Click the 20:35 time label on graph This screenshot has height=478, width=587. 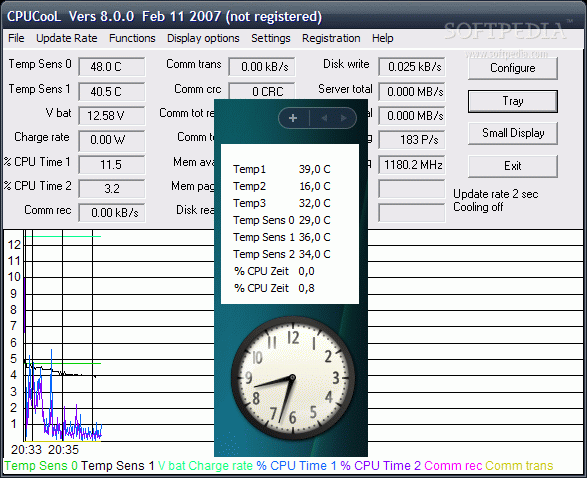pos(63,450)
